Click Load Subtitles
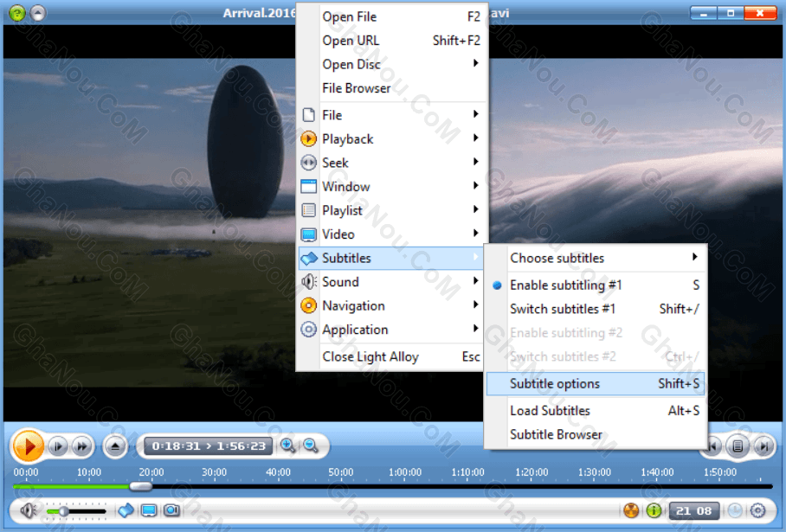Screen dimensions: 786x532 (596, 411)
